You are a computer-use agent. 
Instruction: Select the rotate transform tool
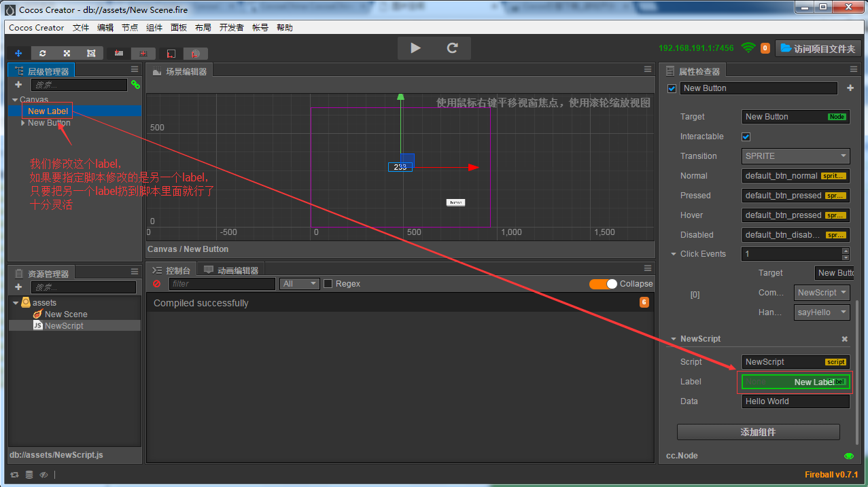[x=43, y=53]
